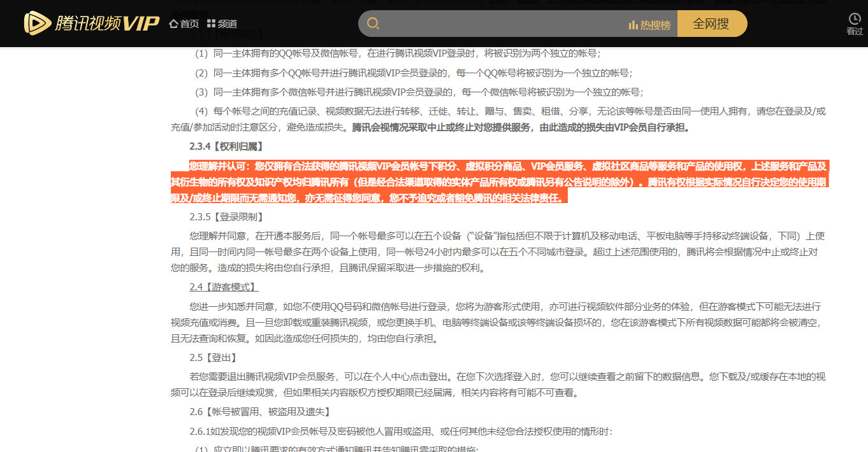
Task: Open 热搜榜 bar-chart icon
Action: 633,25
